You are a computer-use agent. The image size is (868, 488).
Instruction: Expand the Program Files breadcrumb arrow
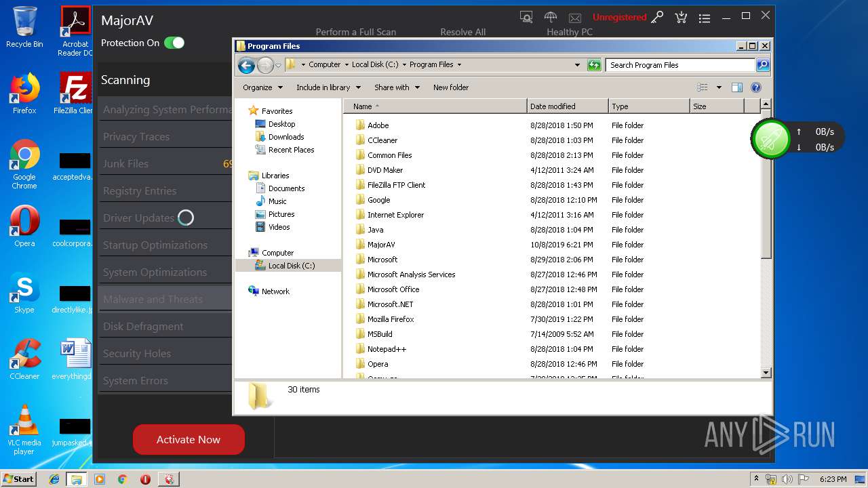coord(459,65)
